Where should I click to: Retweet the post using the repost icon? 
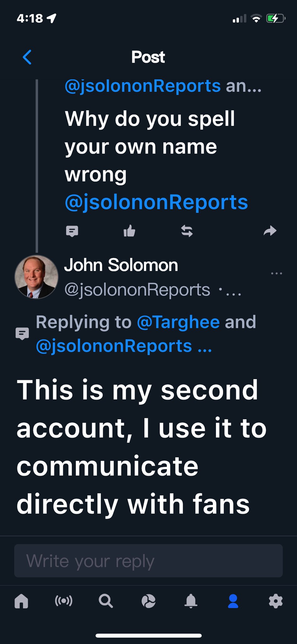point(187,231)
